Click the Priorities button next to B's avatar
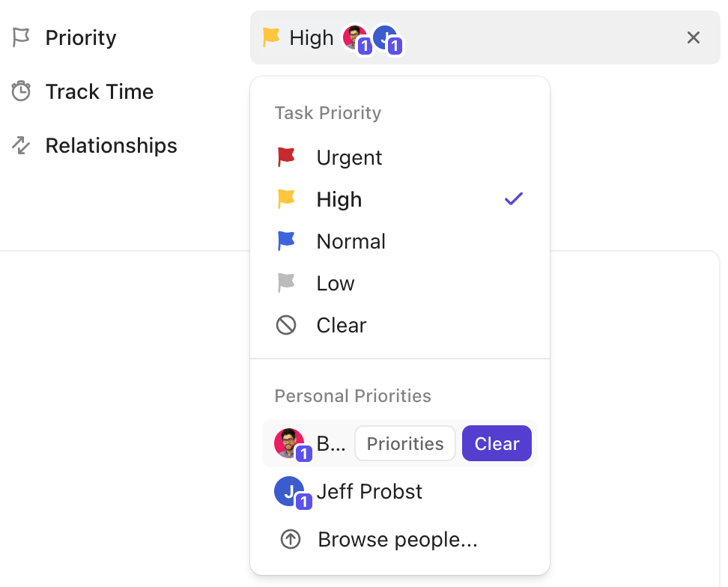The image size is (728, 587). point(404,442)
